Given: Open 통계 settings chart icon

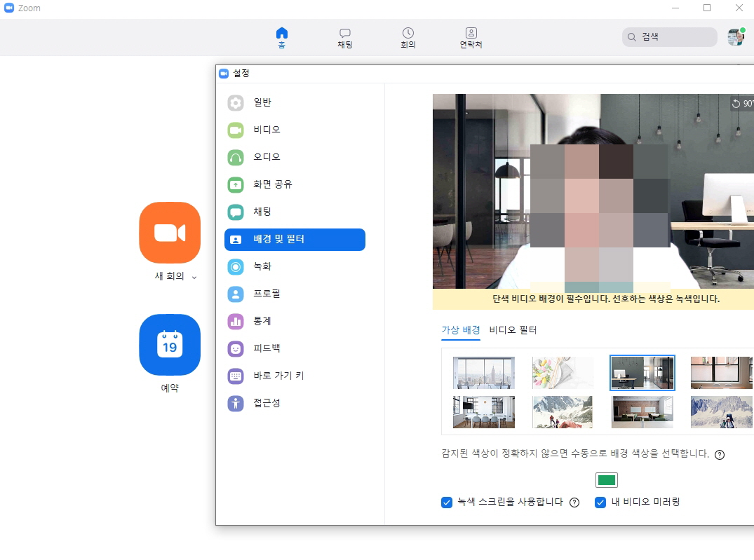Looking at the screenshot, I should coord(236,321).
